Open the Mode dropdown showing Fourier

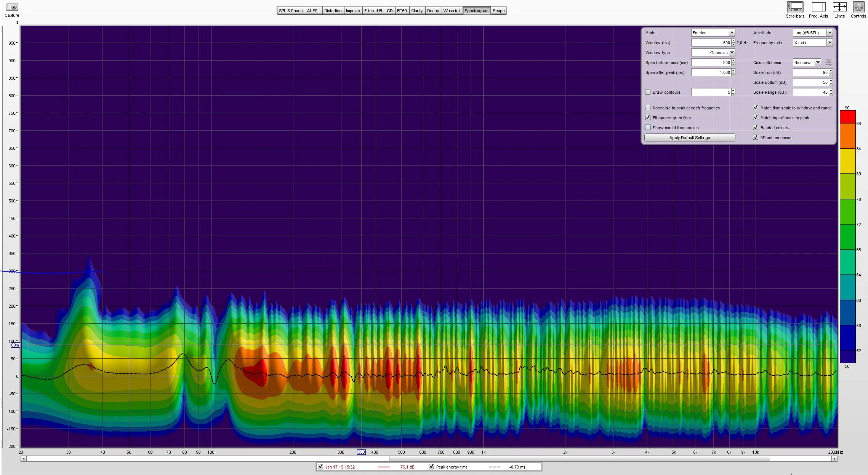click(x=713, y=33)
